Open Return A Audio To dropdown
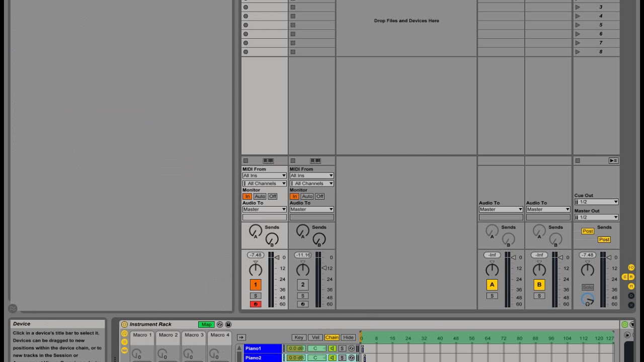This screenshot has height=362, width=644. coord(501,209)
